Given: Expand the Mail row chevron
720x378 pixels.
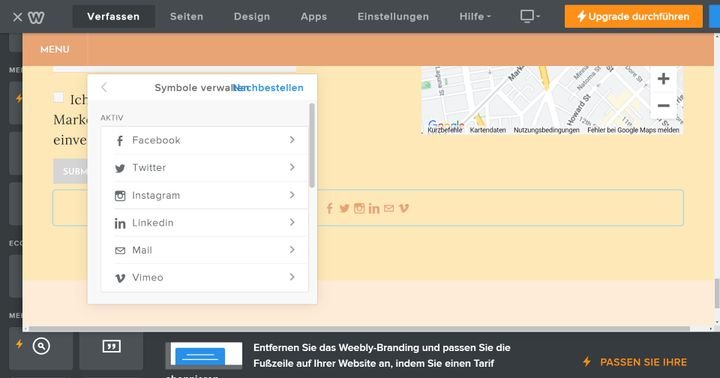Looking at the screenshot, I should coord(292,249).
